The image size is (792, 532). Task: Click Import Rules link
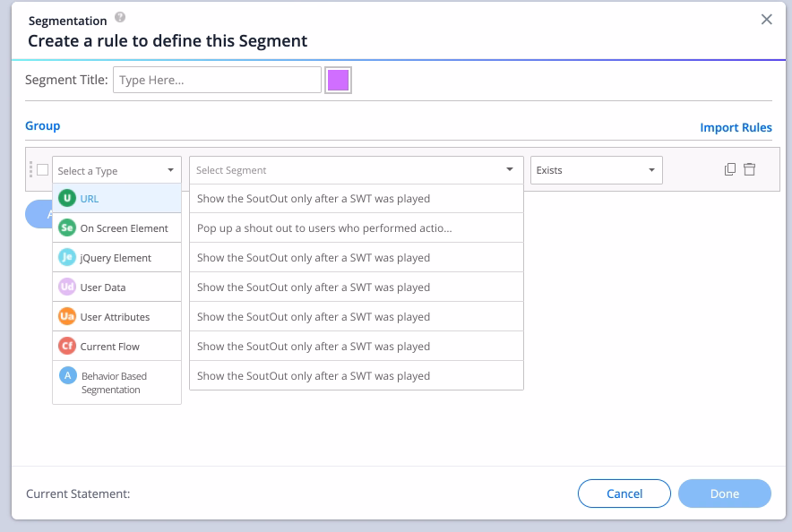point(736,128)
